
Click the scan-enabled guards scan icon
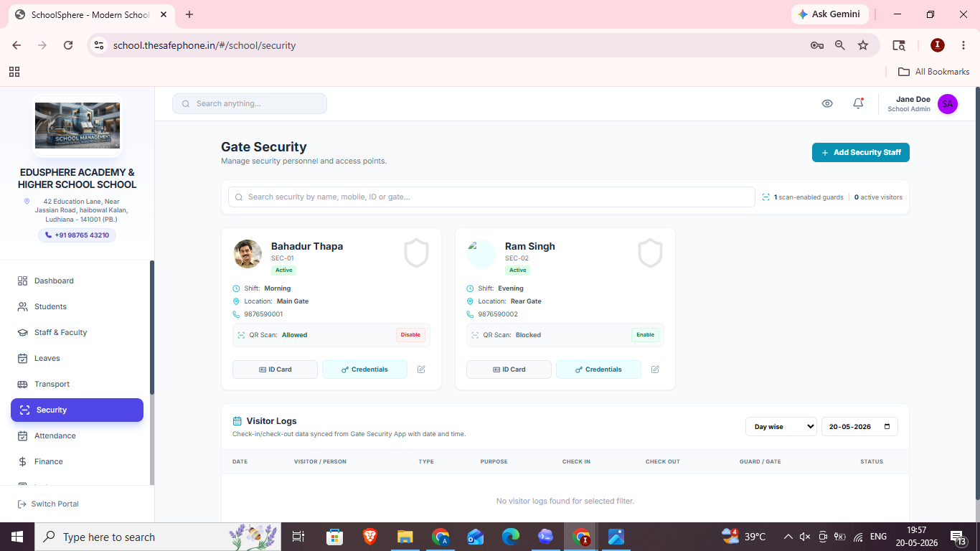(766, 197)
